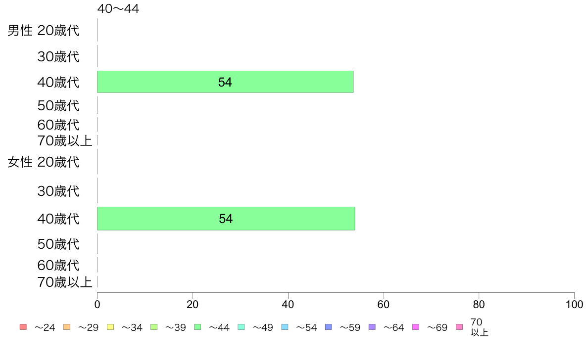588x364 pixels.
Task: Select the 女性 40歳代 green bar
Action: (x=226, y=219)
